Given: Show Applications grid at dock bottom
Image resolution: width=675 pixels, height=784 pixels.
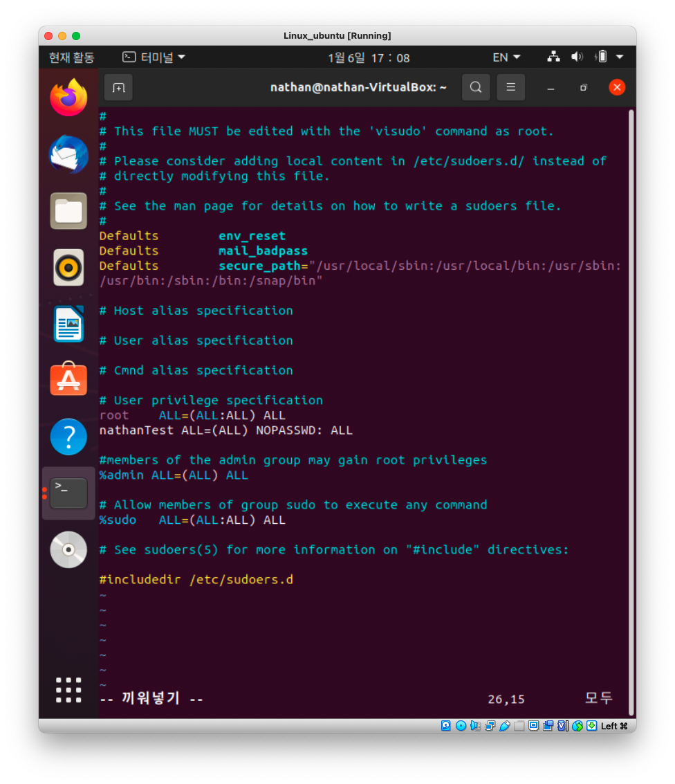Looking at the screenshot, I should (68, 690).
